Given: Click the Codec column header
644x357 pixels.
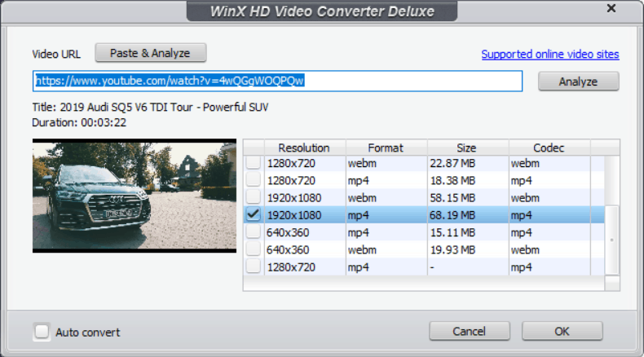Looking at the screenshot, I should [x=549, y=148].
